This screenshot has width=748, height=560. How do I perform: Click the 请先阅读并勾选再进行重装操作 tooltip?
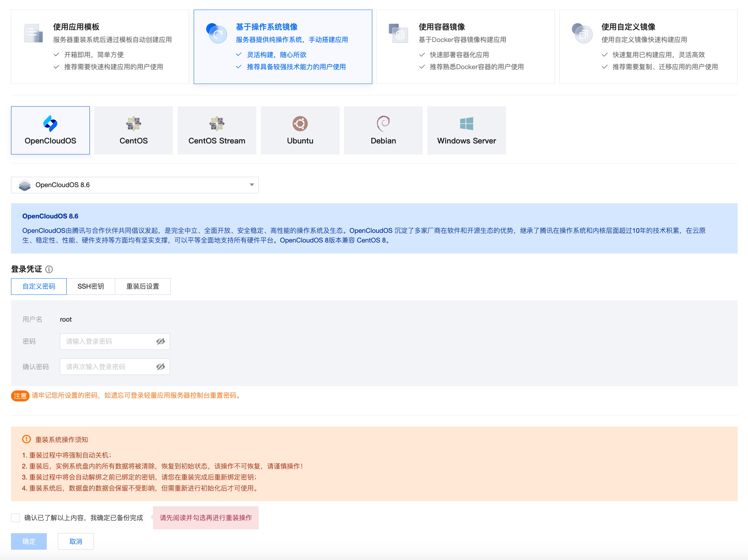click(x=206, y=518)
